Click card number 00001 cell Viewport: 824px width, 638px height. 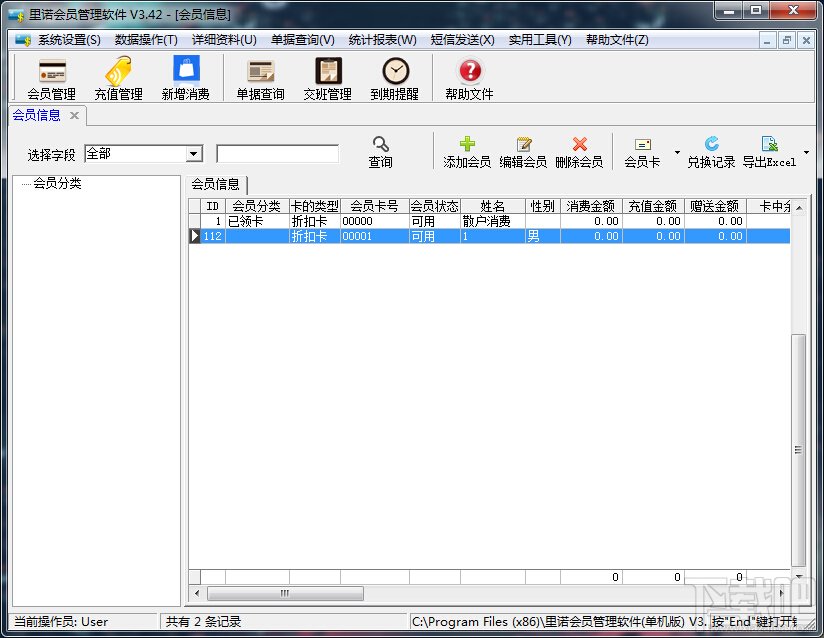(x=375, y=236)
